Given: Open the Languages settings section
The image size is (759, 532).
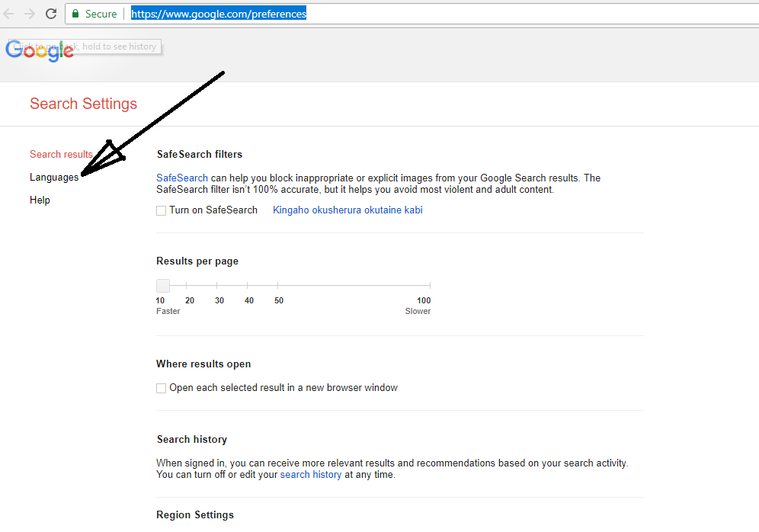Looking at the screenshot, I should coord(54,177).
